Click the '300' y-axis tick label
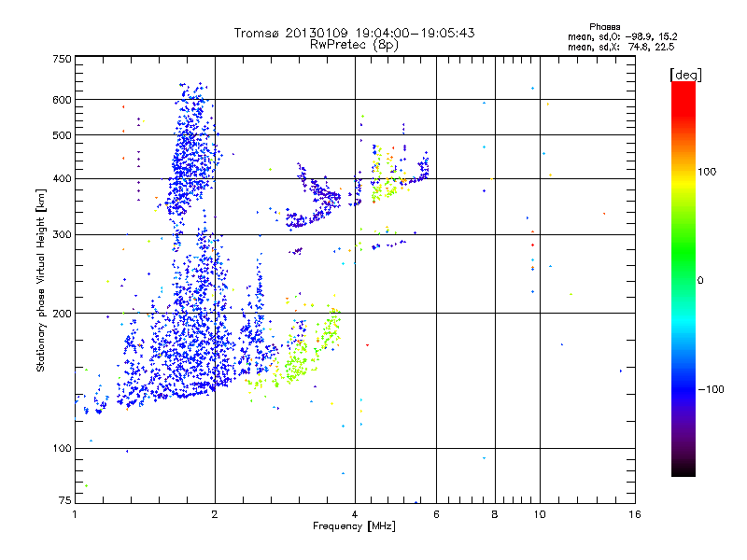Viewport: 747px width, 560px height. (62, 234)
